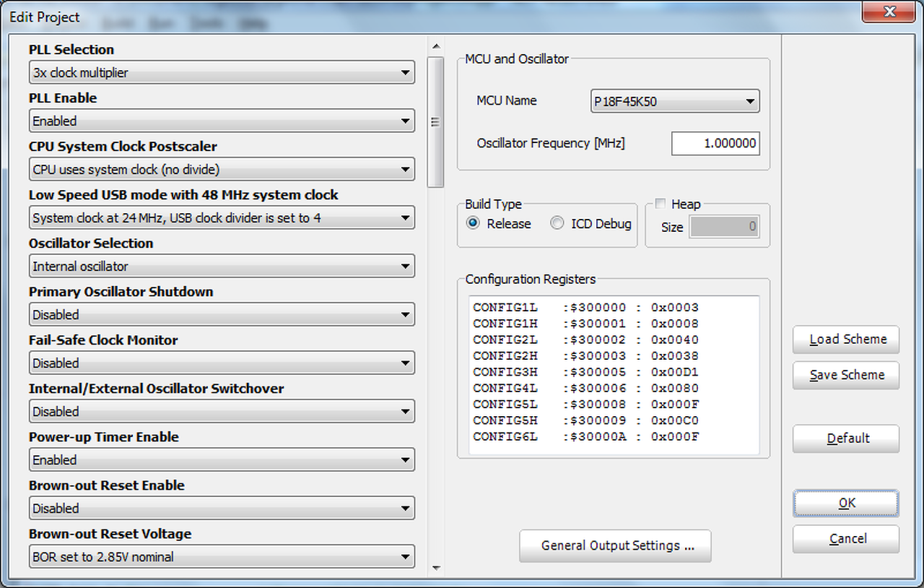
Task: Open Primary Oscillator Shutdown dropdown
Action: [222, 315]
